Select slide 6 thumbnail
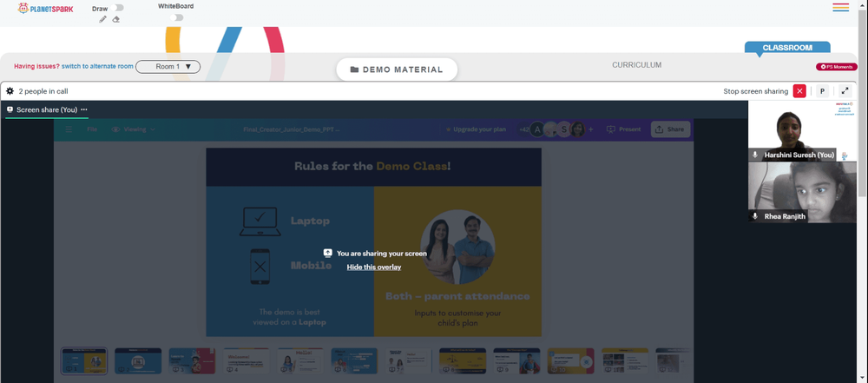The width and height of the screenshot is (868, 383). click(x=354, y=360)
